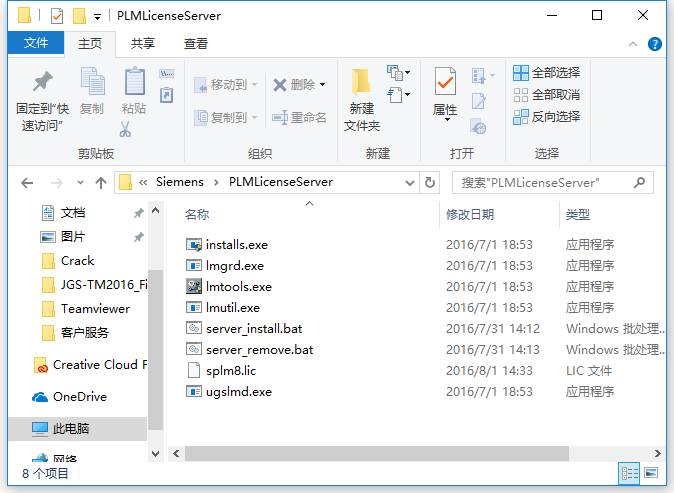Click the Copy to (复制到) button
This screenshot has height=493, width=674.
tap(225, 117)
